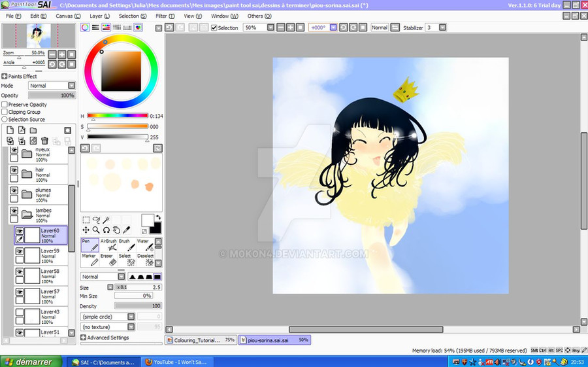
Task: Open the démarrer Start button
Action: [30, 362]
